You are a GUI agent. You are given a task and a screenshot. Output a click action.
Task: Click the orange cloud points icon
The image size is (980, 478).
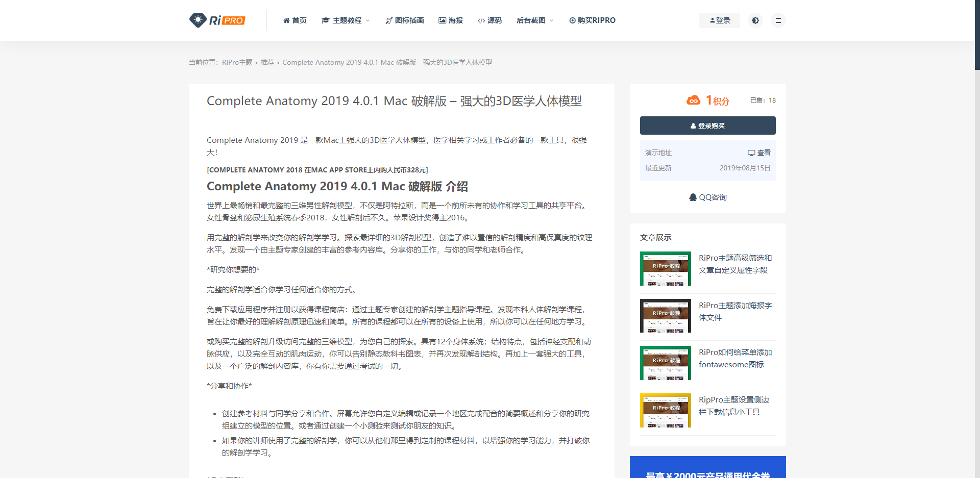[x=693, y=100]
